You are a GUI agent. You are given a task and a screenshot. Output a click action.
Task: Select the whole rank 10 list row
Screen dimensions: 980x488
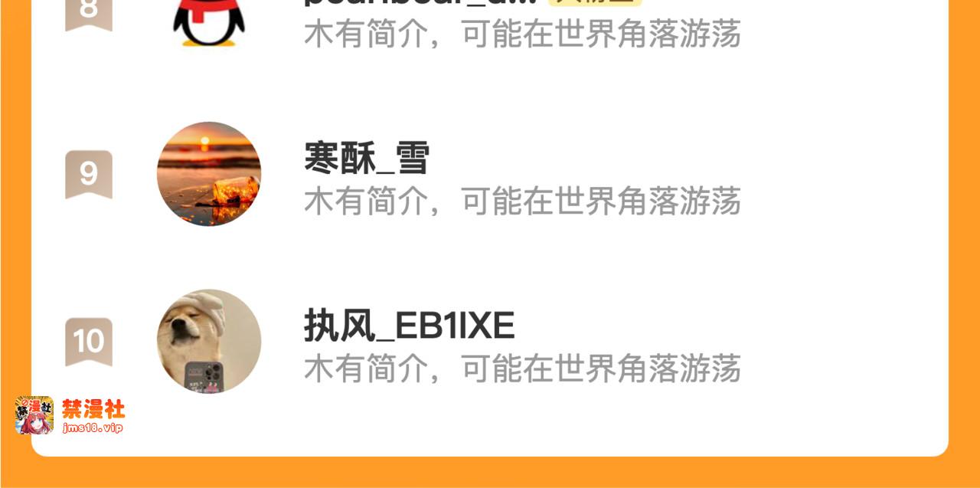coord(490,341)
